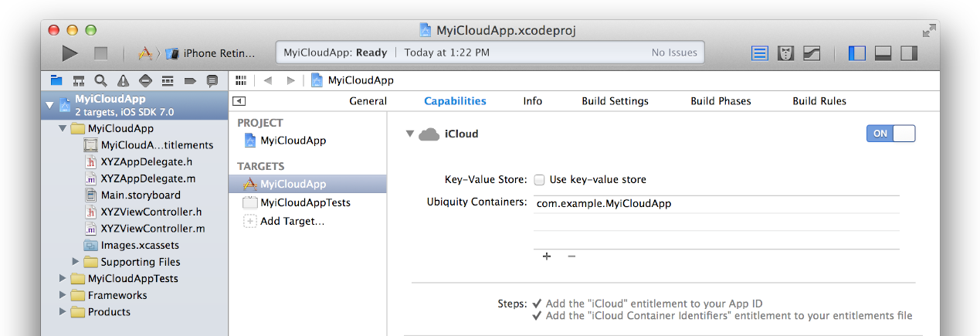Screen dimensions: 980x336
Task: Turn off the iCloud ON switch
Action: pyautogui.click(x=890, y=134)
